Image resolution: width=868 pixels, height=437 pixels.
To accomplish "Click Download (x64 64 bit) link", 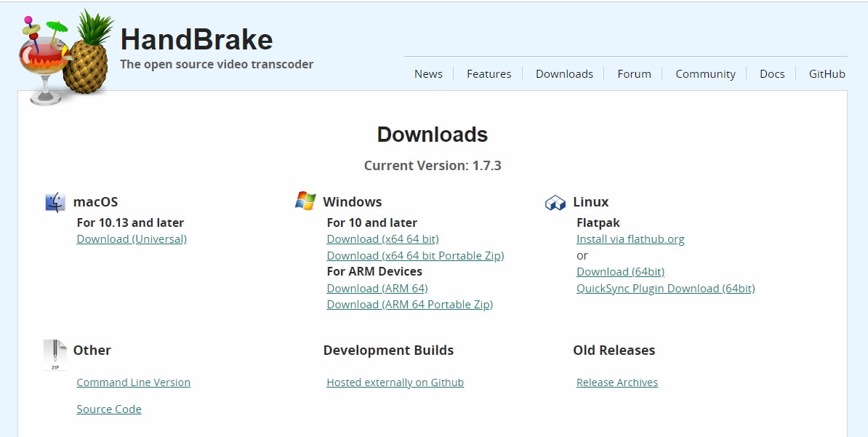I will pyautogui.click(x=382, y=239).
